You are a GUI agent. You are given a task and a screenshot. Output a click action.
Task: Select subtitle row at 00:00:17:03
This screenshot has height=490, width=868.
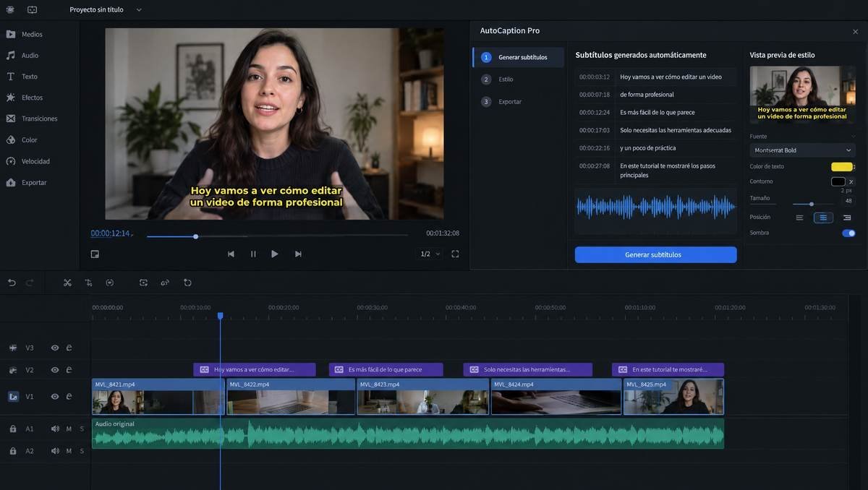(655, 130)
